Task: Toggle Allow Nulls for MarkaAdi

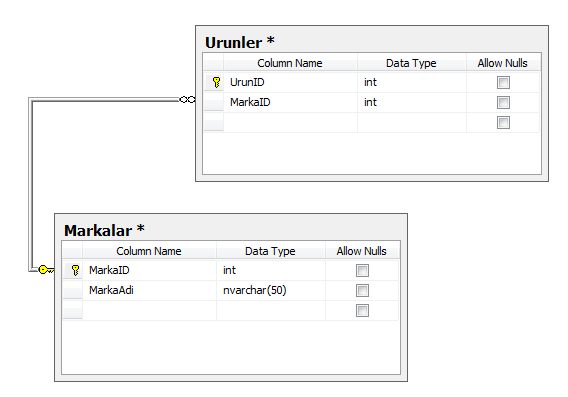Action: 362,291
